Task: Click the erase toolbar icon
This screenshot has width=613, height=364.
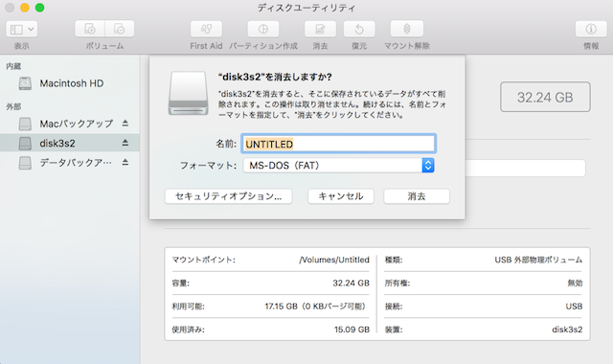Action: tap(320, 29)
